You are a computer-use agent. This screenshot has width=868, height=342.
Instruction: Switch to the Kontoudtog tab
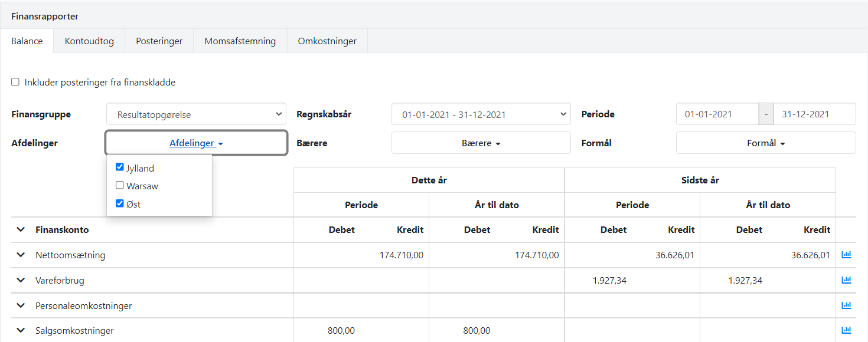click(x=89, y=41)
